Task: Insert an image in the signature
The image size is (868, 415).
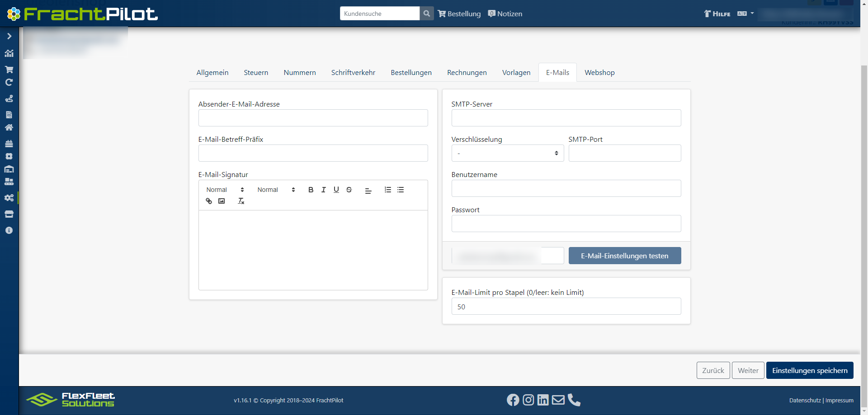Action: click(222, 201)
